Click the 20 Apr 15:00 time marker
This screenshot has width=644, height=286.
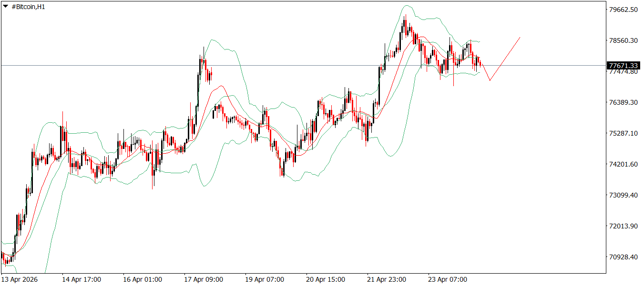[x=326, y=279]
